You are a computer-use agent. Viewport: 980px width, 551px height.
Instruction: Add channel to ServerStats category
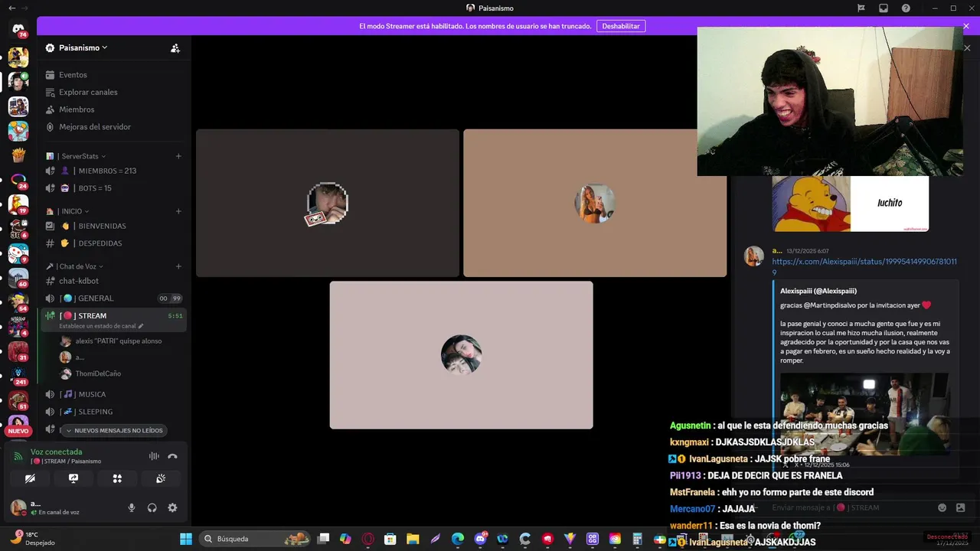point(178,156)
